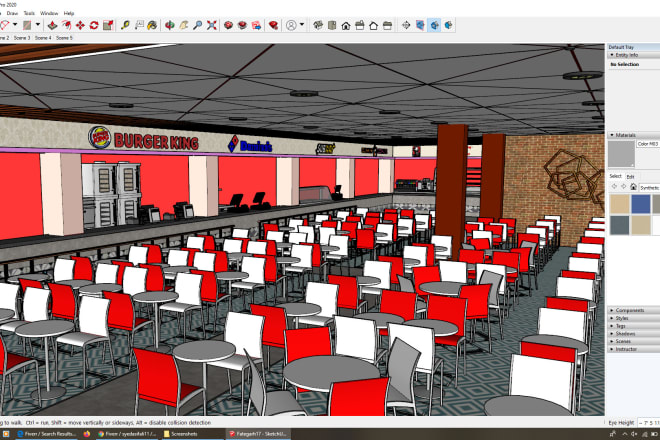Expand the Components panel
This screenshot has width=660, height=440.
click(633, 310)
